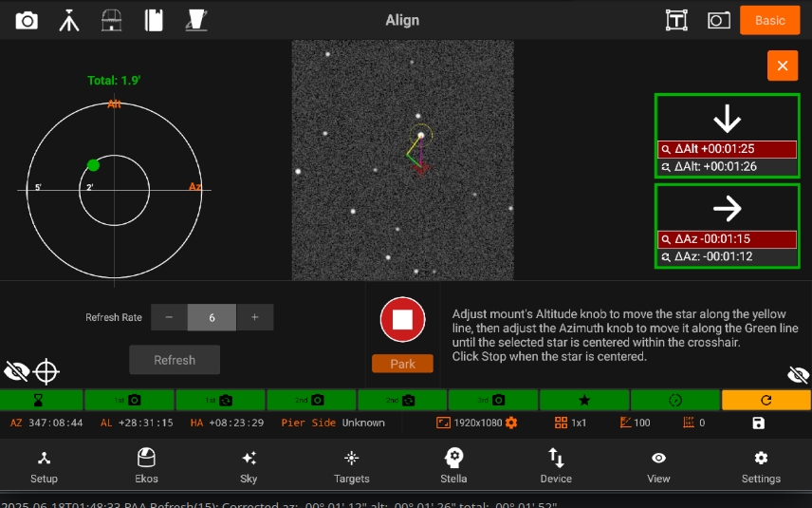The width and height of the screenshot is (812, 508).
Task: Decrease refresh rate with minus button
Action: click(169, 317)
